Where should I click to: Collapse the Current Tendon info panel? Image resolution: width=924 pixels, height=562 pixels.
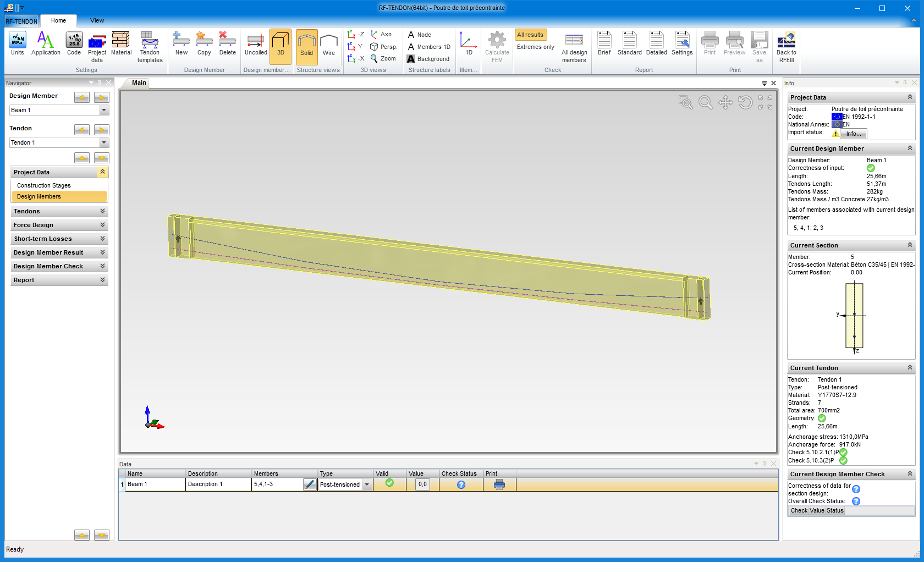[x=910, y=367]
